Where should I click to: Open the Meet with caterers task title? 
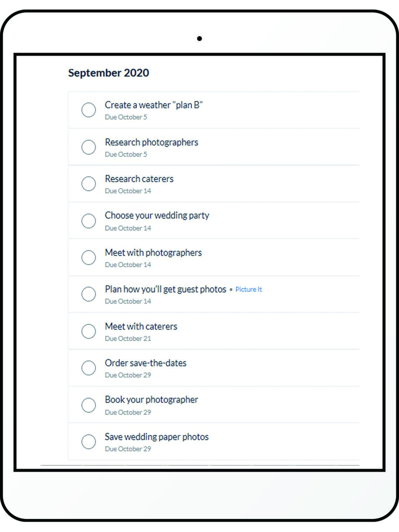pos(141,326)
